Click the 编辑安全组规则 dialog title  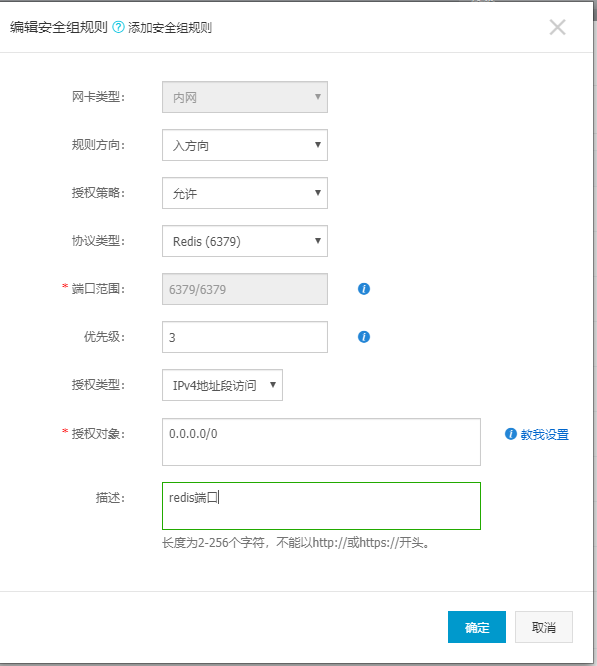click(x=59, y=27)
